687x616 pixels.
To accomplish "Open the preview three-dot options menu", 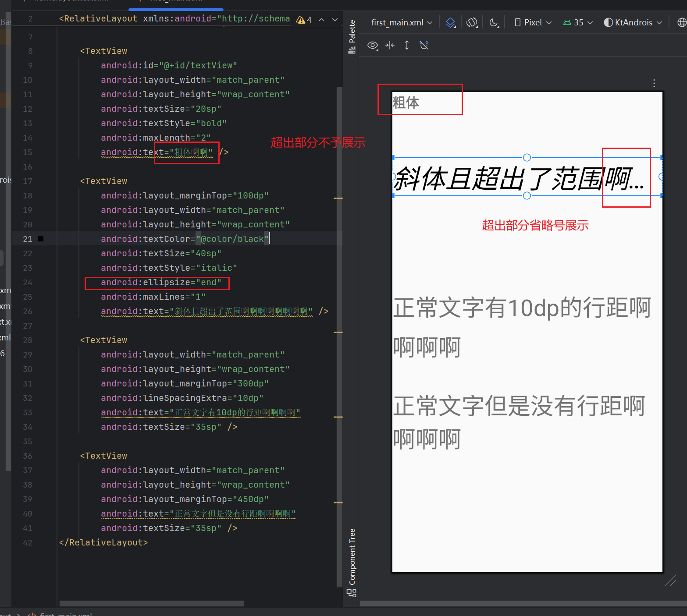I will click(x=654, y=83).
